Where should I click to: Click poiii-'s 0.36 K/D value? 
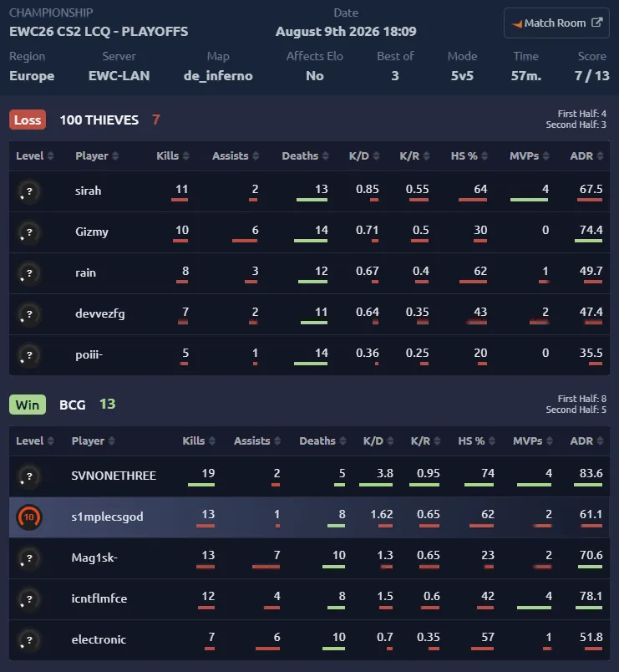click(x=367, y=353)
